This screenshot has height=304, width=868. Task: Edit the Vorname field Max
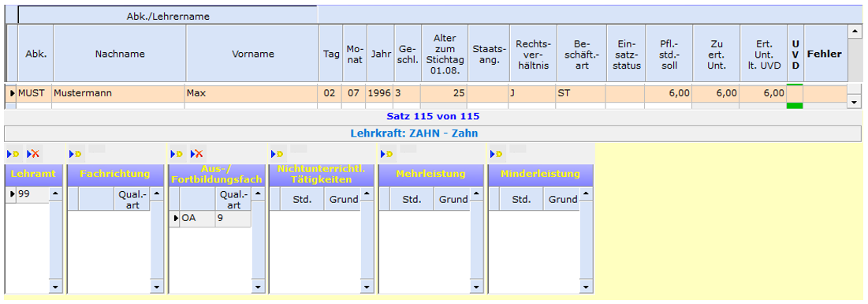[x=251, y=93]
